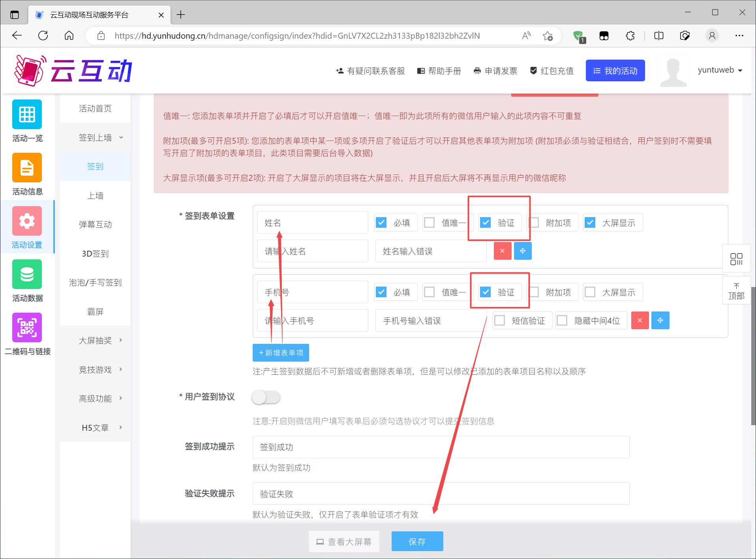Select 弹幕互动 menu item
756x559 pixels.
pyautogui.click(x=95, y=225)
